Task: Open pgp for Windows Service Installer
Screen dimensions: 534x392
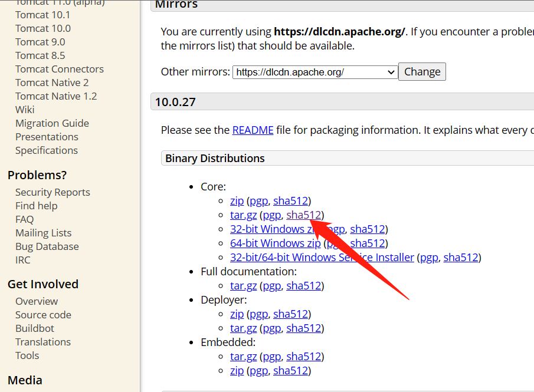Action: pos(430,258)
